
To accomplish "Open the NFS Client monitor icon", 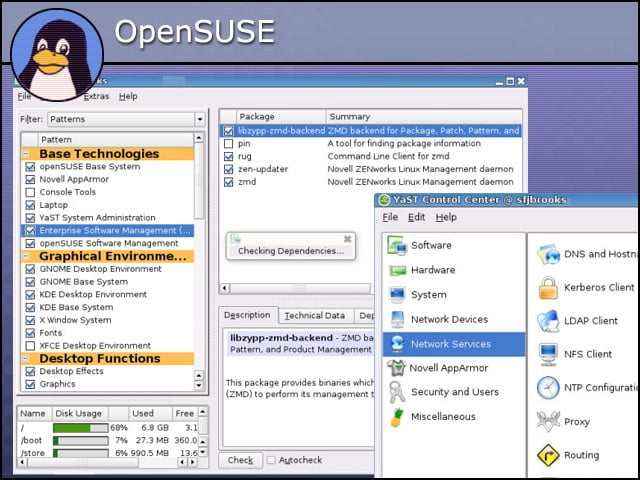I will 548,354.
